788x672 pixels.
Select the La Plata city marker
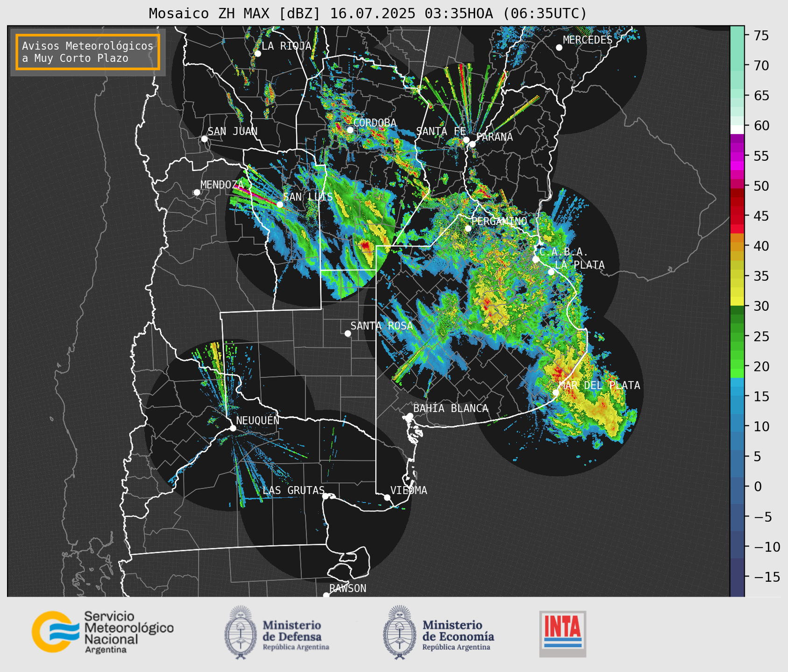click(551, 272)
